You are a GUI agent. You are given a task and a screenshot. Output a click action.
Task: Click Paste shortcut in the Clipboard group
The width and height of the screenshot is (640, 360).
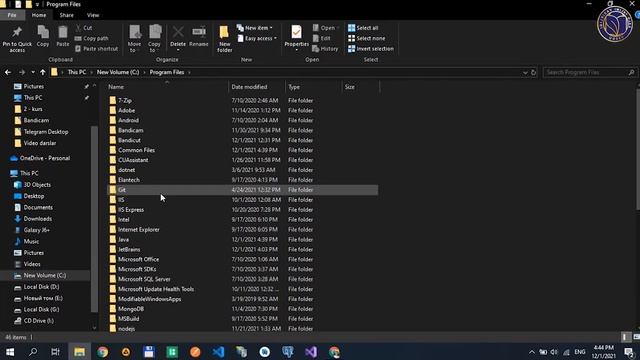(x=97, y=49)
